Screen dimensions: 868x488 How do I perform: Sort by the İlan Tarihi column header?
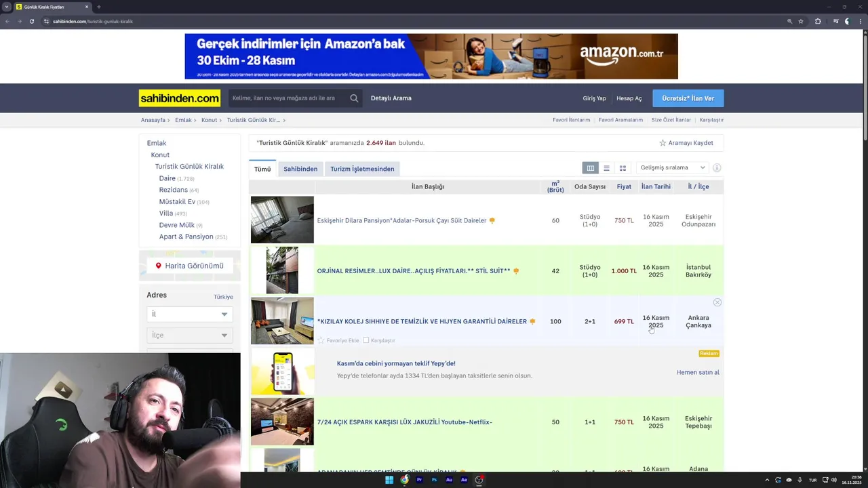(x=656, y=186)
